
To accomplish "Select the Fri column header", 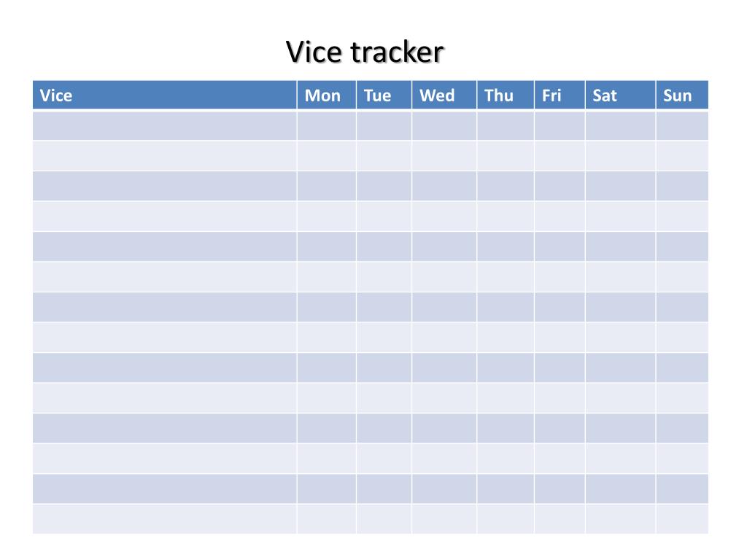I will [560, 96].
